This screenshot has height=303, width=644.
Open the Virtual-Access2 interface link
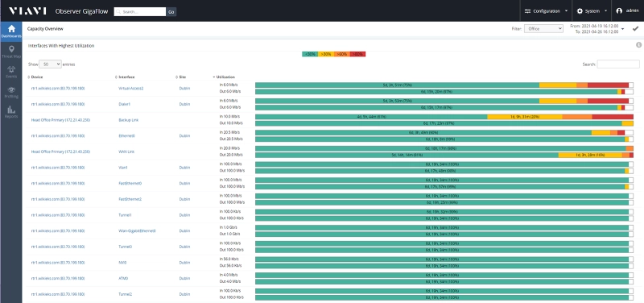(x=130, y=89)
